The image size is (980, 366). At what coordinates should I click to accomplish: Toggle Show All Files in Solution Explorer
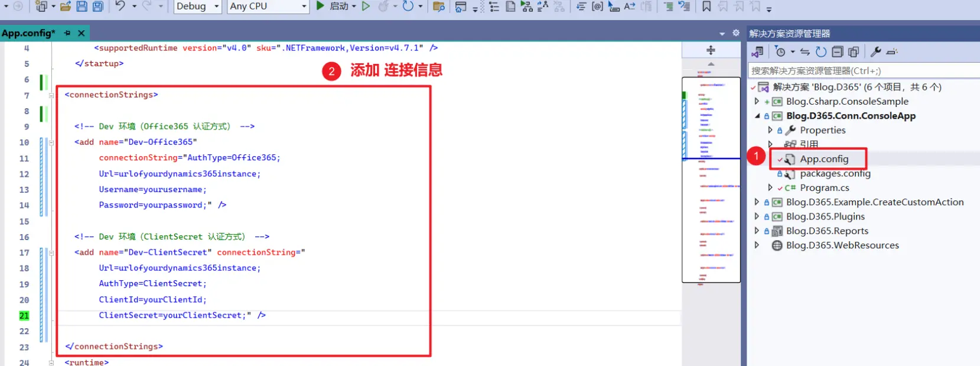(854, 52)
